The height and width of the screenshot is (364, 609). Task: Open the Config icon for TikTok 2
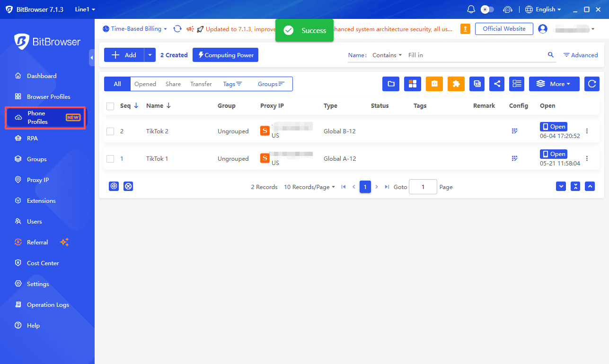click(x=515, y=131)
